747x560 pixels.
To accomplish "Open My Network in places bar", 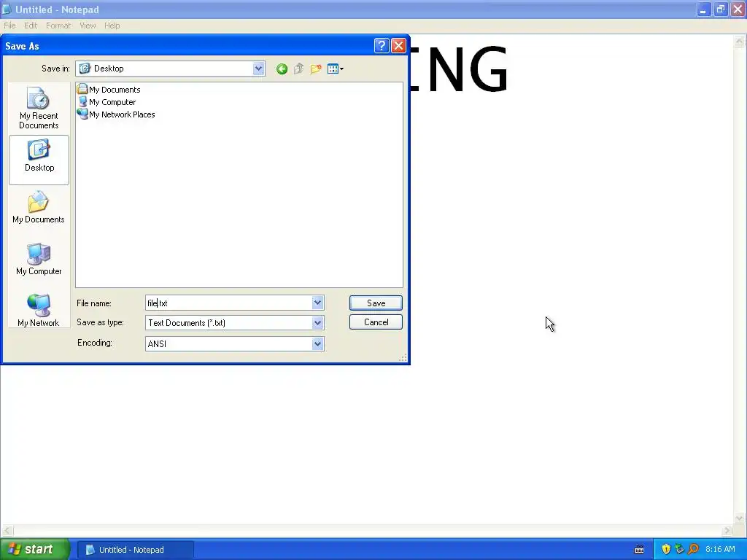I will point(39,311).
